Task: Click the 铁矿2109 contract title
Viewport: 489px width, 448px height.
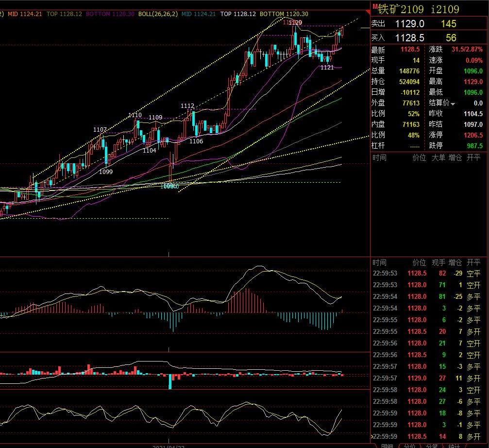Action: click(401, 9)
